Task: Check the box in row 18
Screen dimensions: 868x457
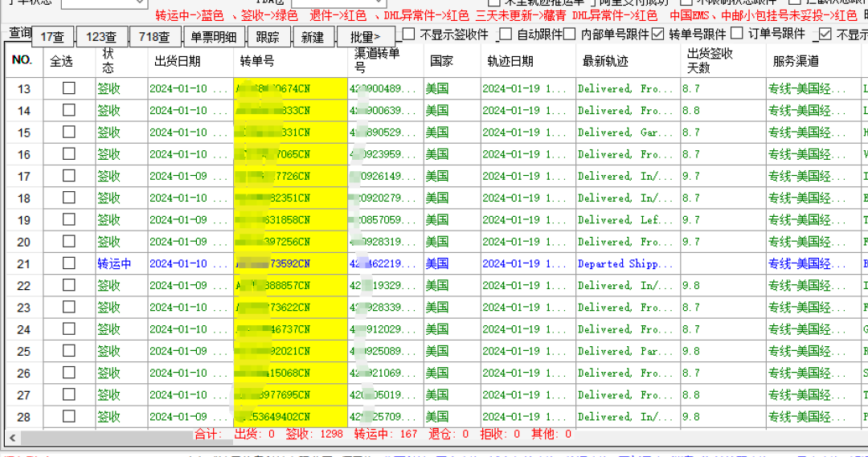Action: coord(68,198)
